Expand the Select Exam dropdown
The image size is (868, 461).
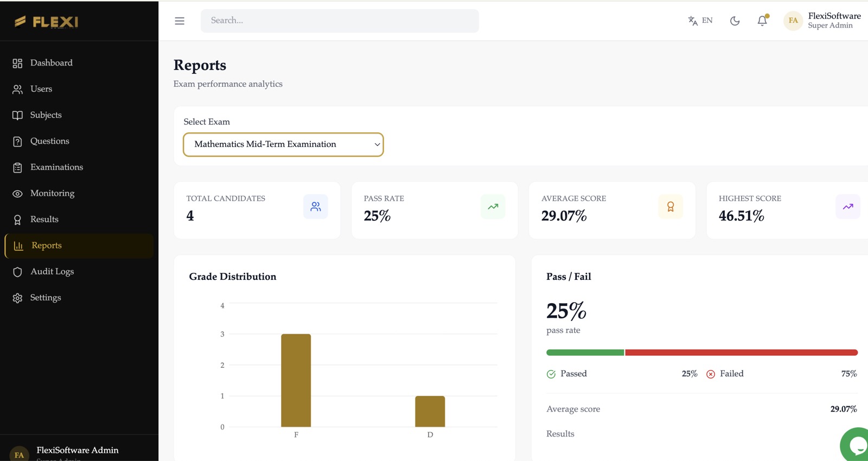(283, 144)
